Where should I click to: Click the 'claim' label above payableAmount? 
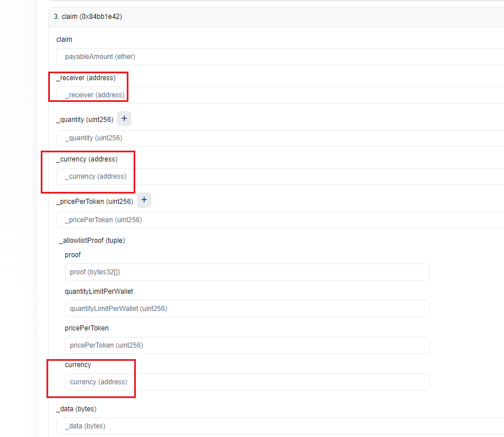[x=64, y=40]
